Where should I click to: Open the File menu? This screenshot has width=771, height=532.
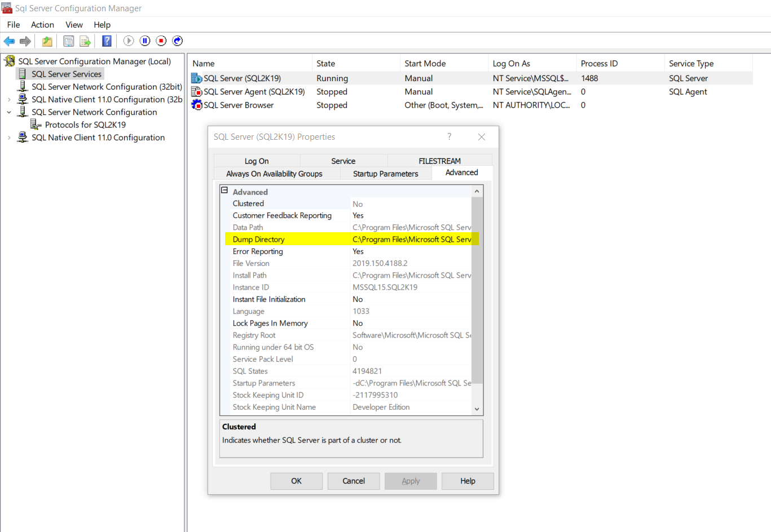tap(14, 25)
